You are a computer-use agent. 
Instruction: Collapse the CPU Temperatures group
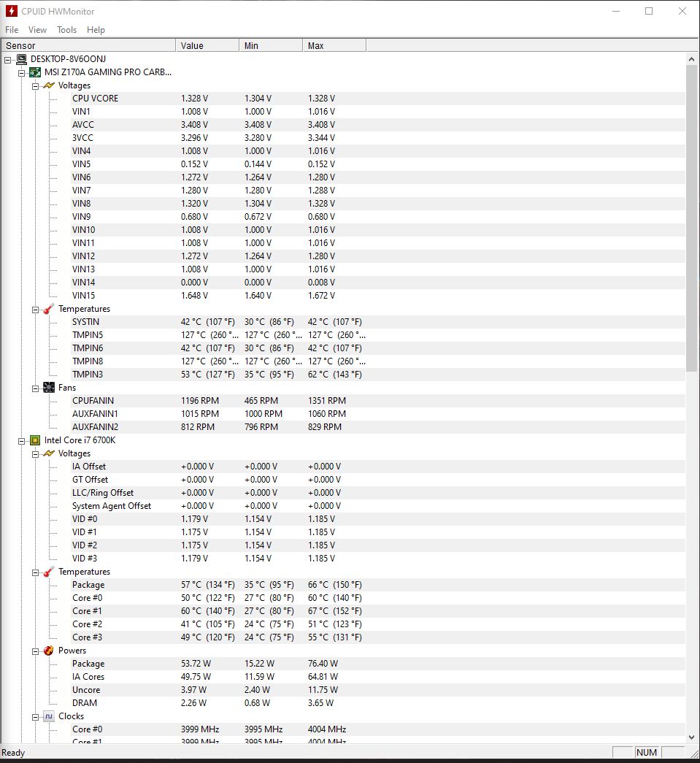tap(35, 572)
